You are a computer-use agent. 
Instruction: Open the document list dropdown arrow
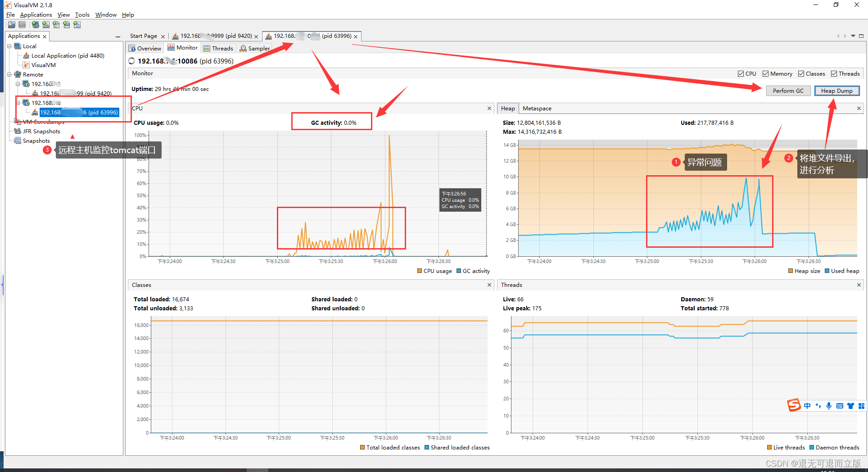click(853, 36)
